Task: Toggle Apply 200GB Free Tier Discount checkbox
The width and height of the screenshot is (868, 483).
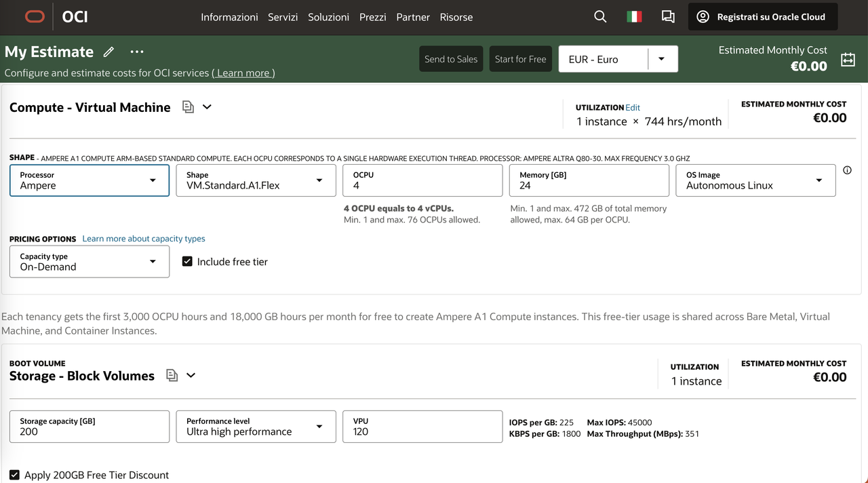Action: tap(15, 475)
